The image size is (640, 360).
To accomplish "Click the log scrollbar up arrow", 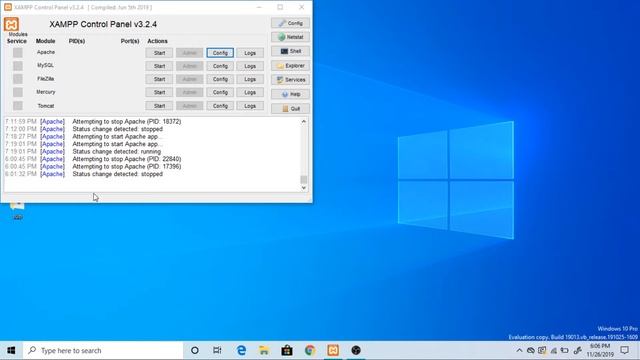I will coord(304,122).
